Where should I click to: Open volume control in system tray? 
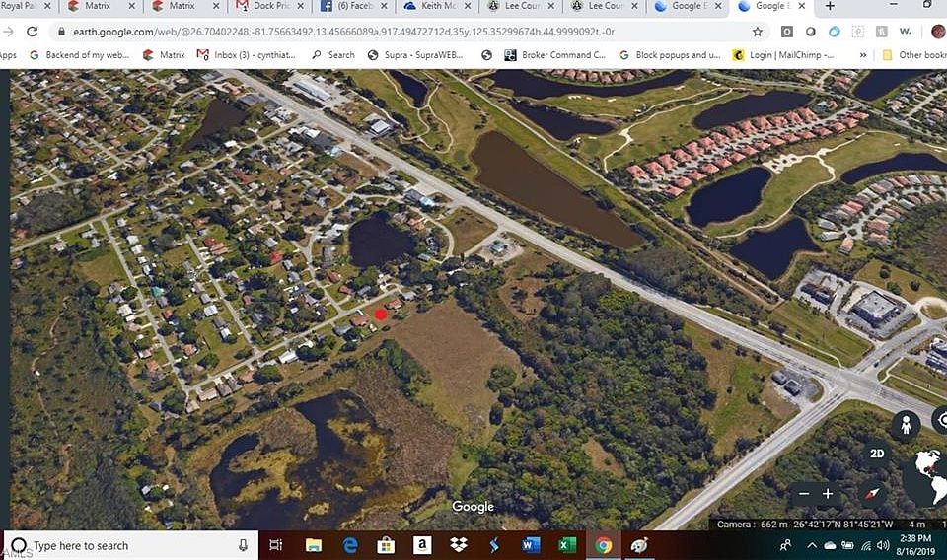tap(883, 545)
